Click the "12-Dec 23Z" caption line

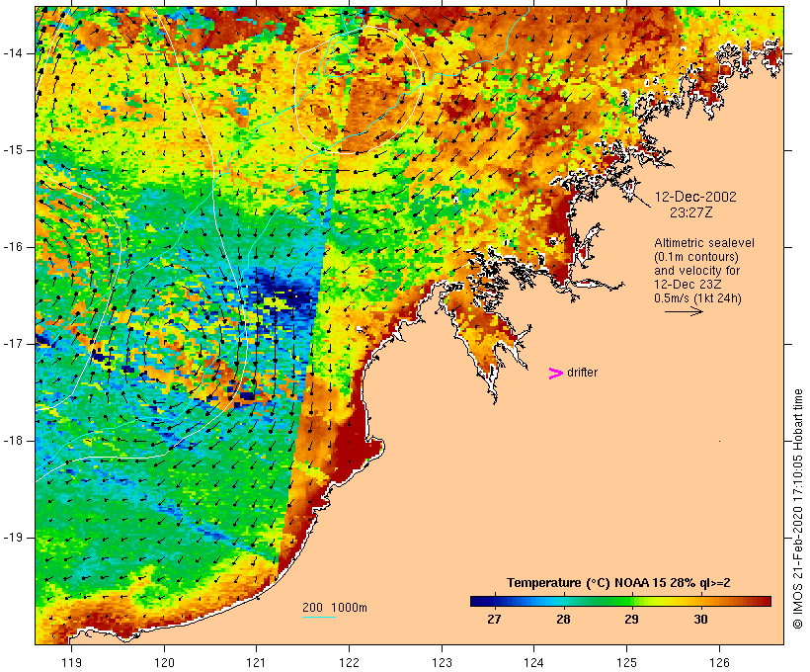tap(688, 285)
